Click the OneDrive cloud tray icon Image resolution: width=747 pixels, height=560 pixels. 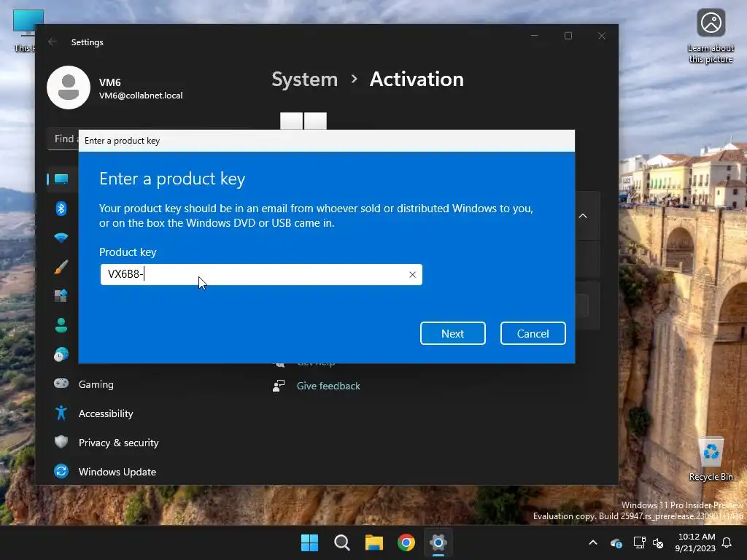tap(616, 542)
